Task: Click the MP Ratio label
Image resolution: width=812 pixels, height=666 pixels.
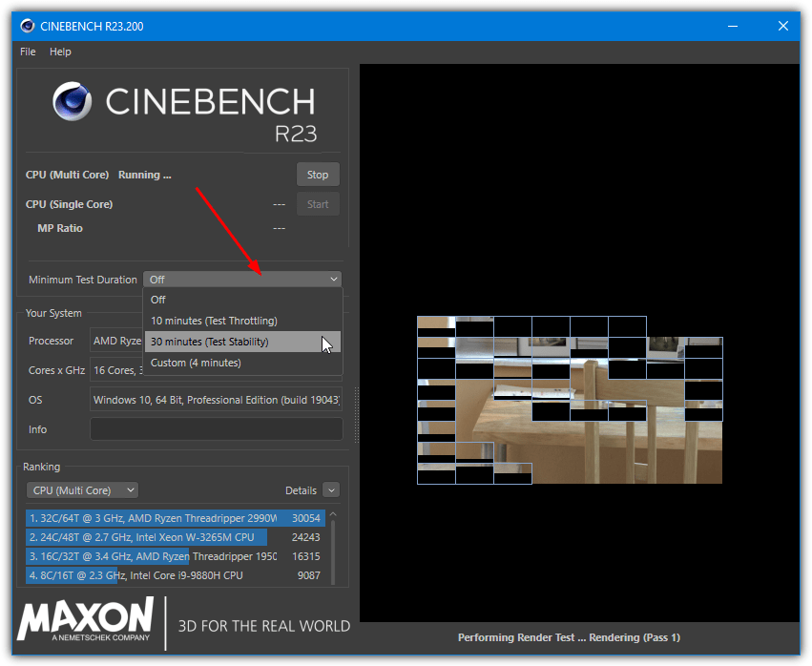Action: (x=60, y=228)
